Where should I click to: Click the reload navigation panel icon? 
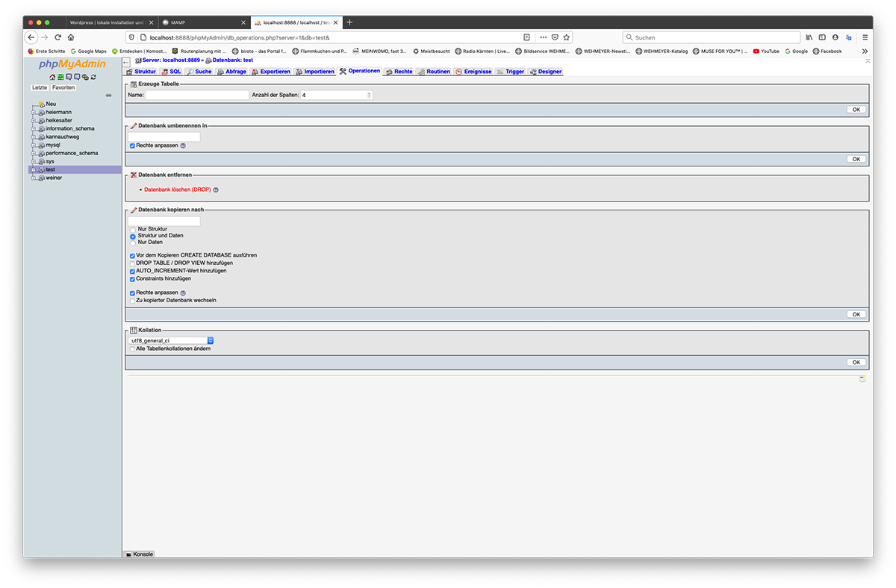point(93,77)
